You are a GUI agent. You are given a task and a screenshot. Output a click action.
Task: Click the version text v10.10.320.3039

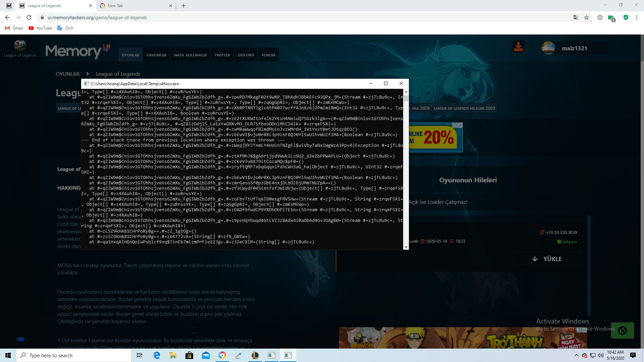[561, 232]
